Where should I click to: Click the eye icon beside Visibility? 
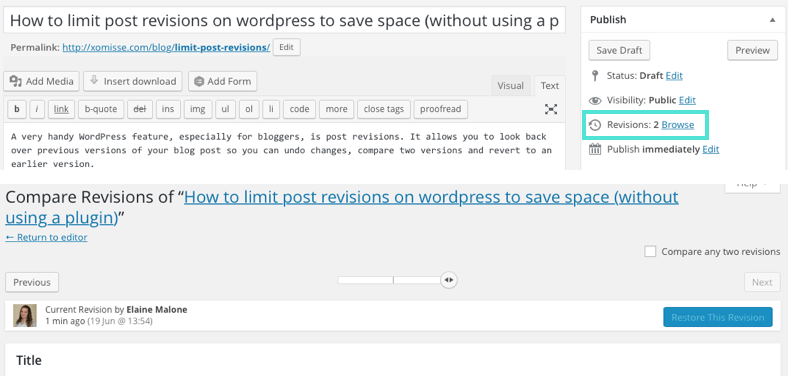pyautogui.click(x=595, y=101)
